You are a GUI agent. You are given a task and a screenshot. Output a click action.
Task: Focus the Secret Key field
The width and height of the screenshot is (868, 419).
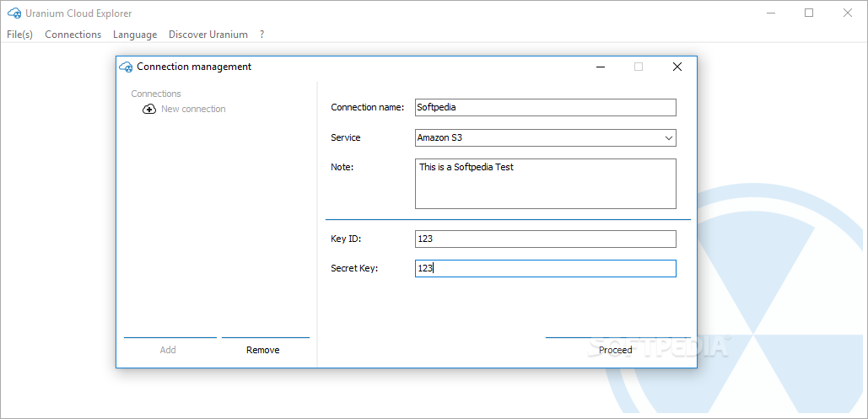coord(545,268)
